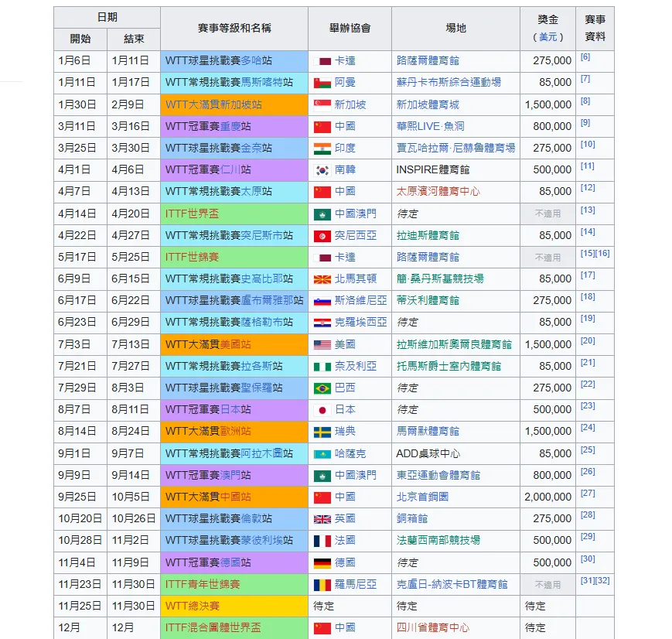Click the 哈薩克 country link

[x=350, y=453]
